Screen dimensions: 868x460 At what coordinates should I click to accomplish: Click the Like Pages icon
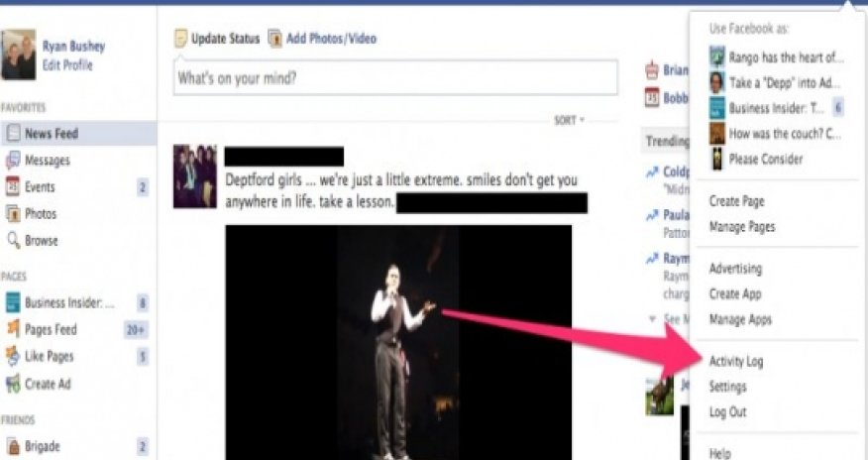click(x=13, y=356)
